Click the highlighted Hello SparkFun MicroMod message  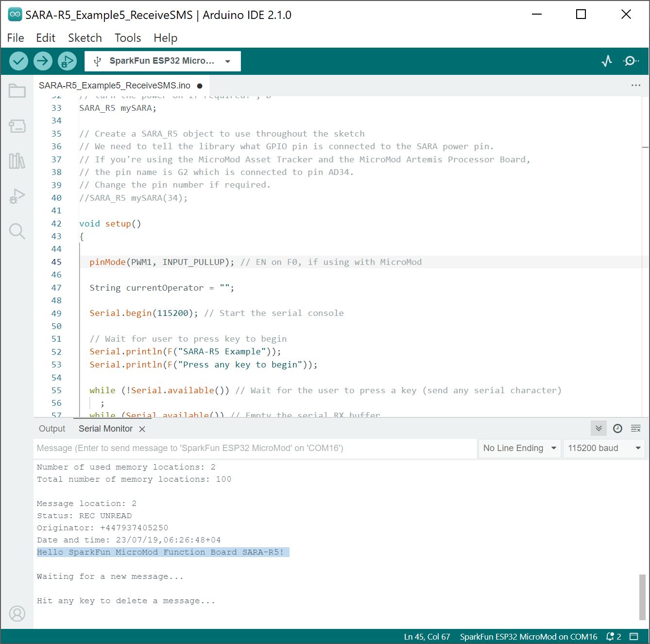[163, 552]
